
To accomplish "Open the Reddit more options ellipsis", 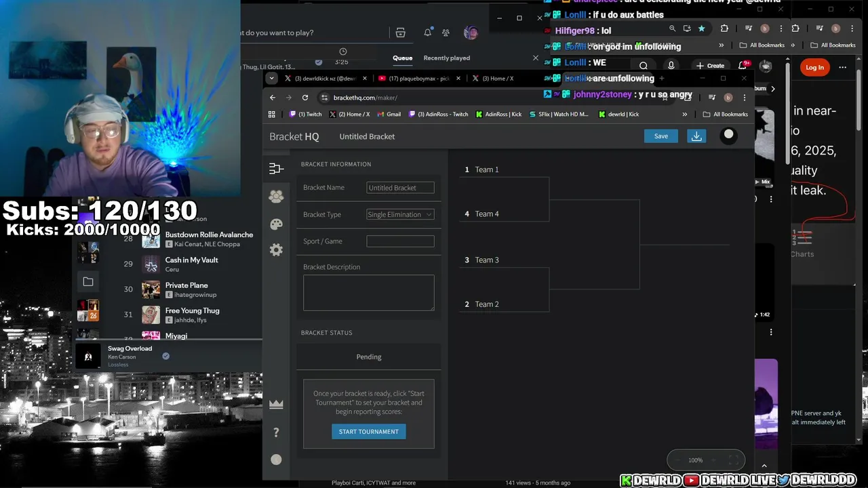I will [843, 67].
